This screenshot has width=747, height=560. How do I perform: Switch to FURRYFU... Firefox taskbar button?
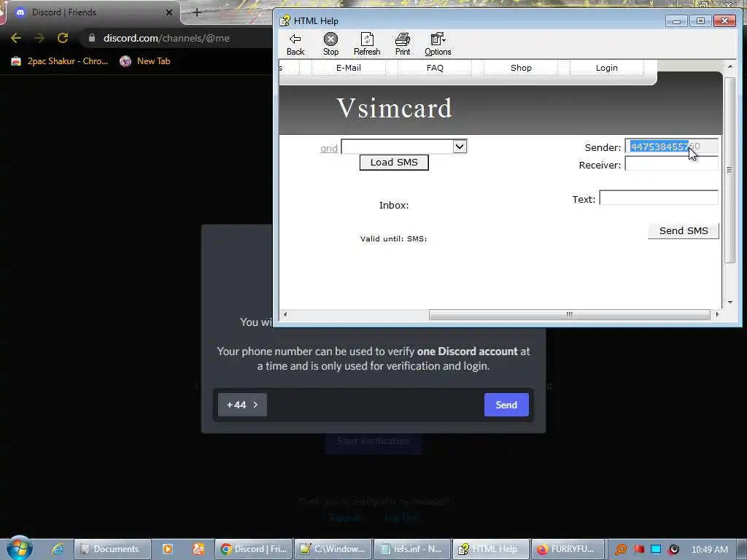[567, 549]
